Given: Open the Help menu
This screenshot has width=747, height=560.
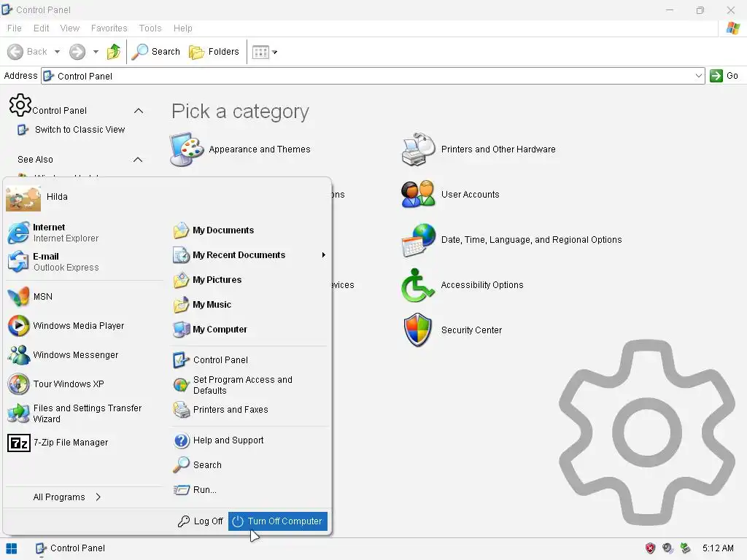Looking at the screenshot, I should pyautogui.click(x=182, y=28).
